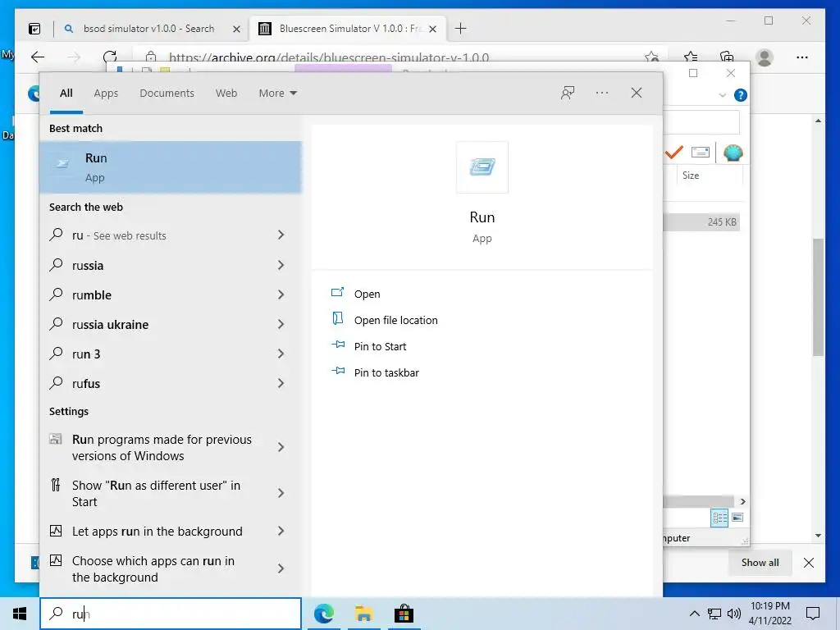Open Edge Collections icon
Viewport: 840px width, 630px height.
[727, 57]
